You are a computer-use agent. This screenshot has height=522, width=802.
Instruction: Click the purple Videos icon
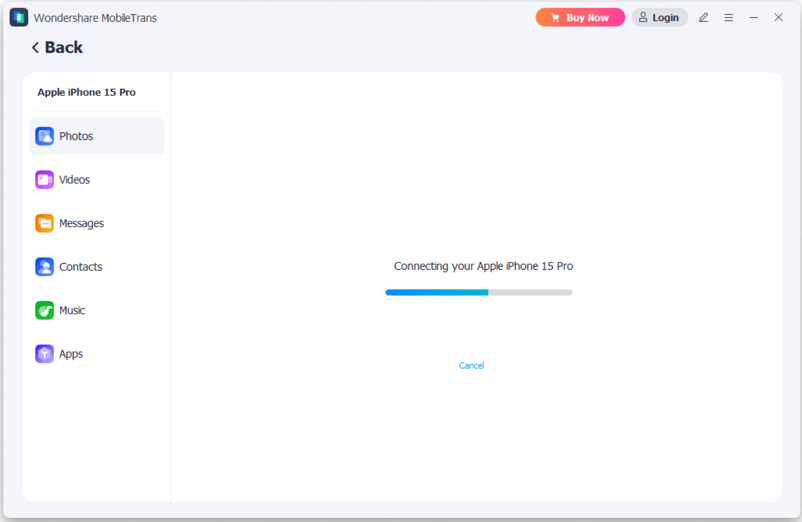(44, 180)
